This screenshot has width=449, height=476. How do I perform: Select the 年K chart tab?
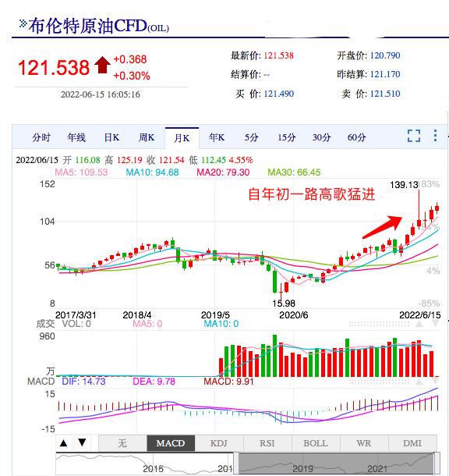pos(217,137)
